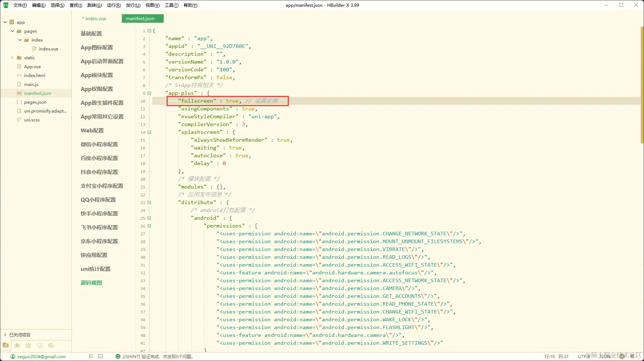Click the main.js file icon
Screen dimensions: 644x361
[19, 84]
